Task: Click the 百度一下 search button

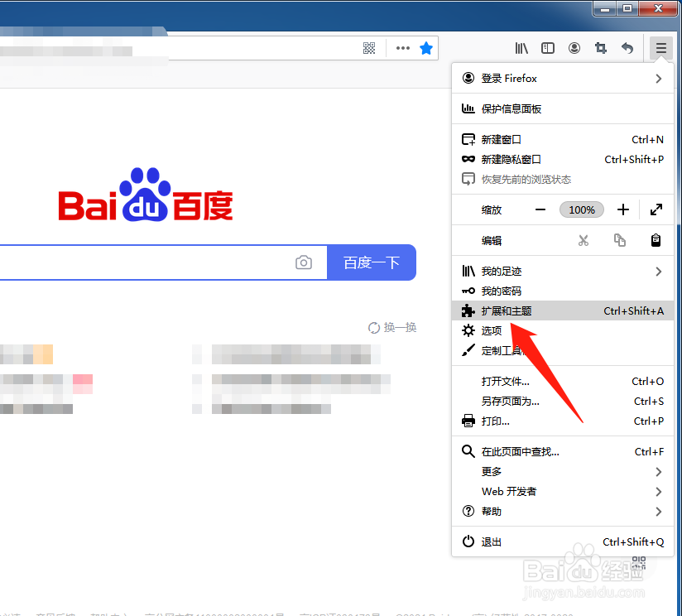Action: [x=372, y=262]
